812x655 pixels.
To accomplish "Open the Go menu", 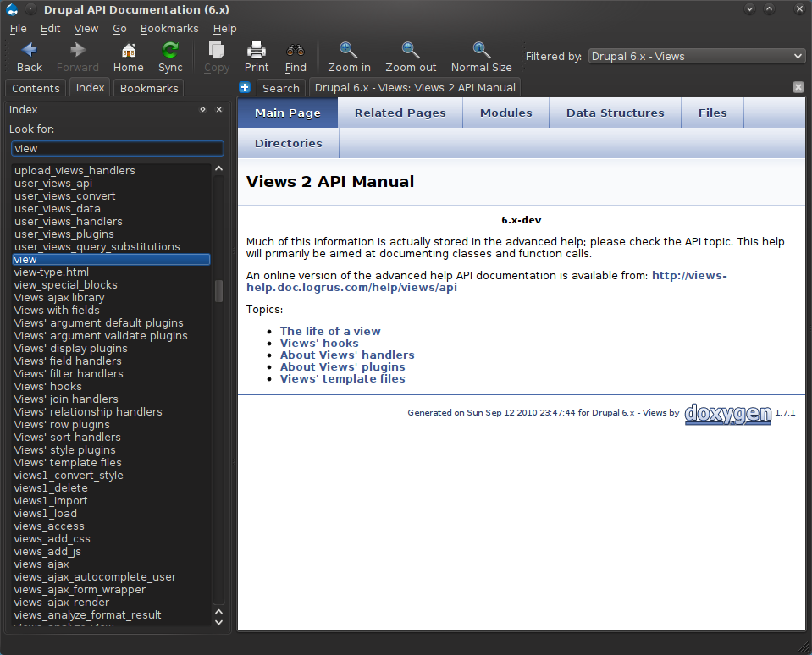I will (119, 29).
